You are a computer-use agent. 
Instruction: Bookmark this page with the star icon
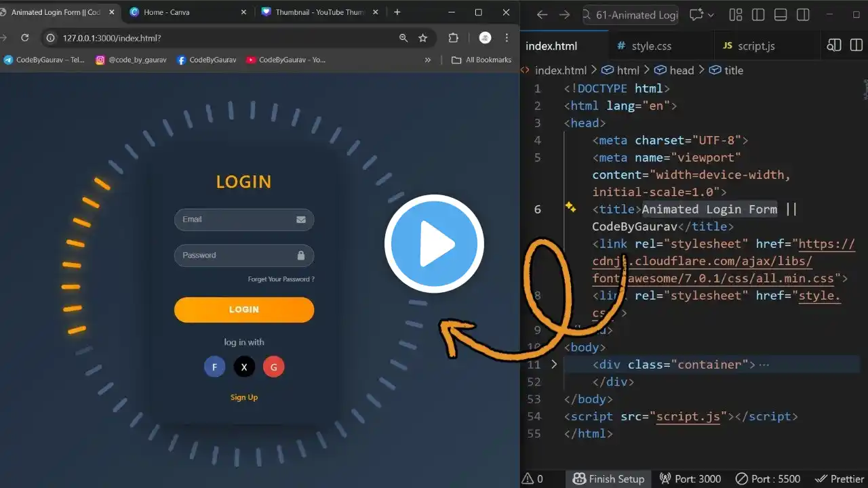click(423, 38)
